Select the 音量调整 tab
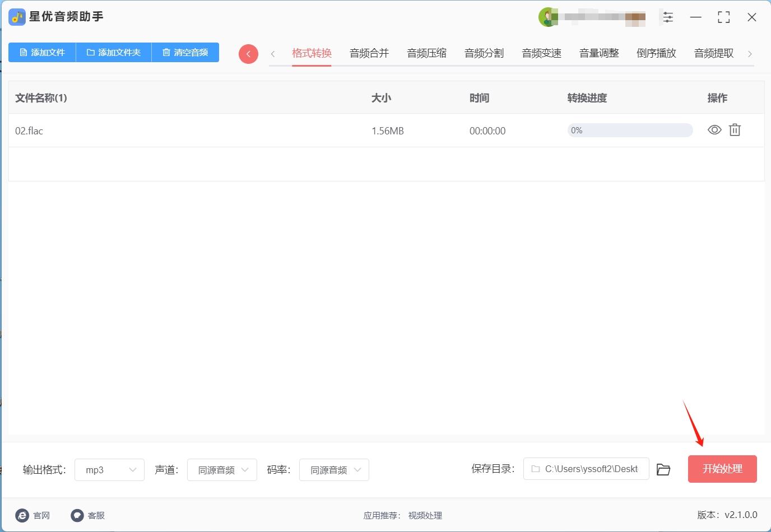This screenshot has height=532, width=771. point(599,53)
